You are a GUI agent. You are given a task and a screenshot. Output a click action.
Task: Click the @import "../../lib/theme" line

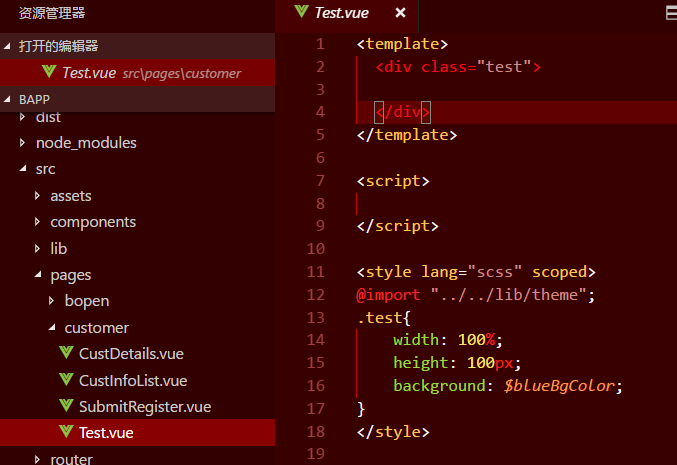point(475,295)
